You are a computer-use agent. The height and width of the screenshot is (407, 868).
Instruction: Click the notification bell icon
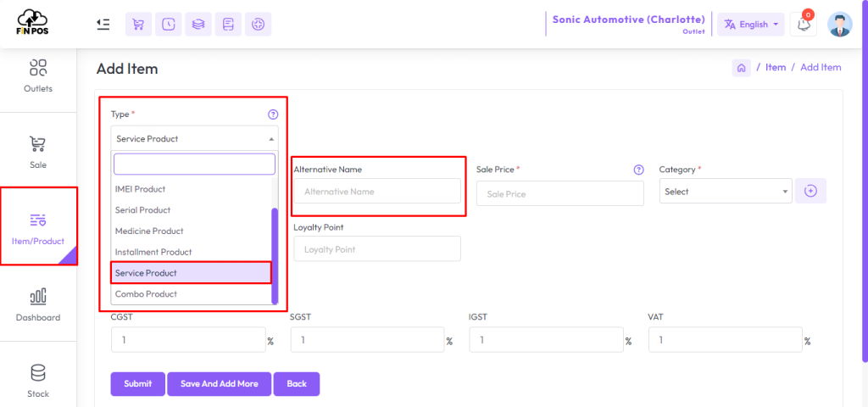click(x=804, y=25)
